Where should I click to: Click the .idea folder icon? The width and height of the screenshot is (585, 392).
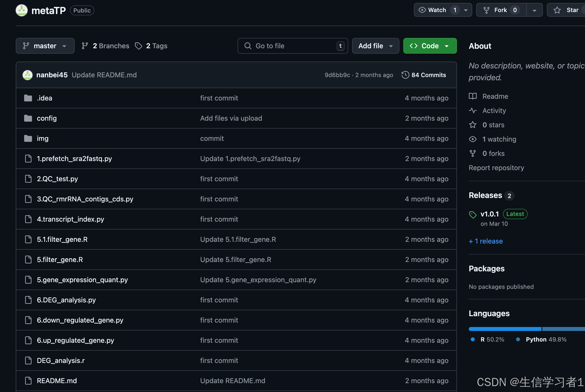(28, 98)
